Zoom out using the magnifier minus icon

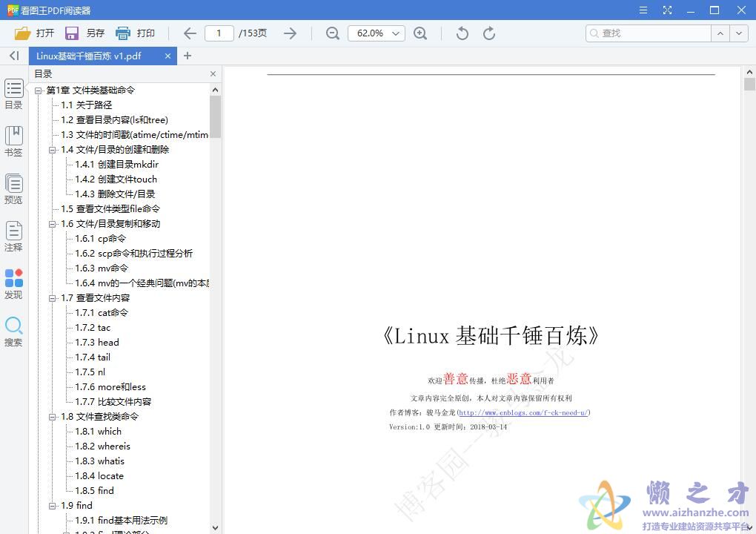click(x=331, y=33)
